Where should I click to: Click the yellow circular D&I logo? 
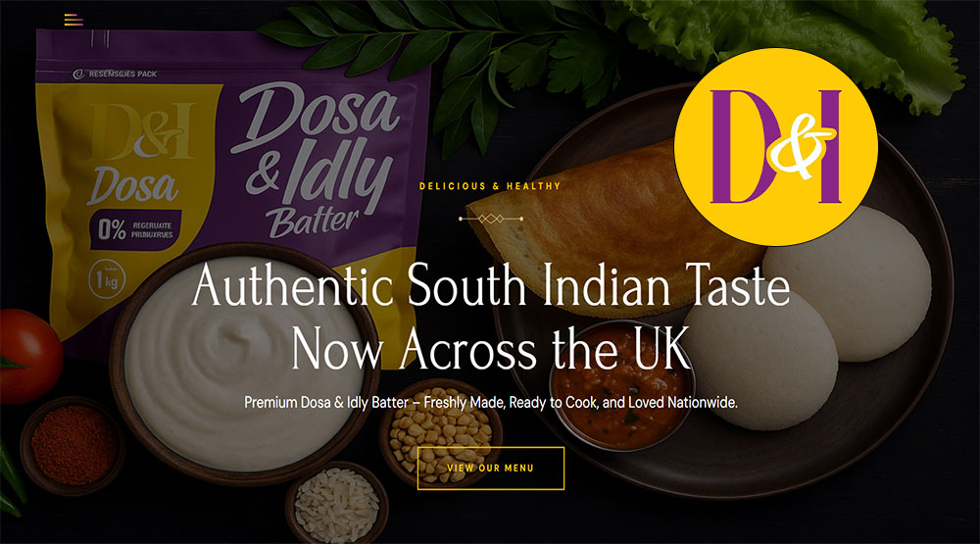point(775,147)
